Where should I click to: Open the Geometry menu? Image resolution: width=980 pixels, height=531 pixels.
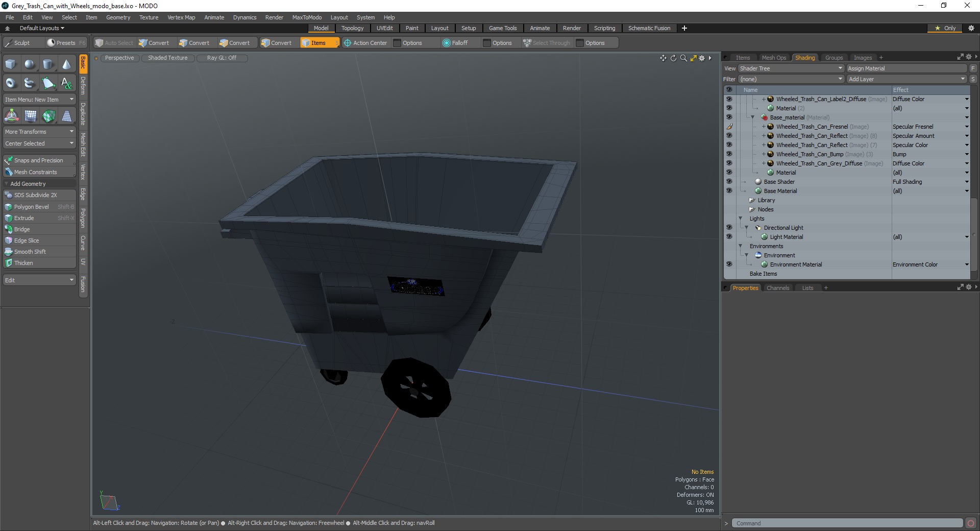[x=118, y=17]
